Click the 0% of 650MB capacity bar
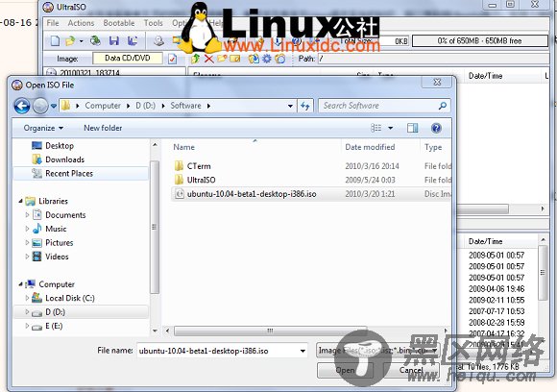 click(x=479, y=41)
